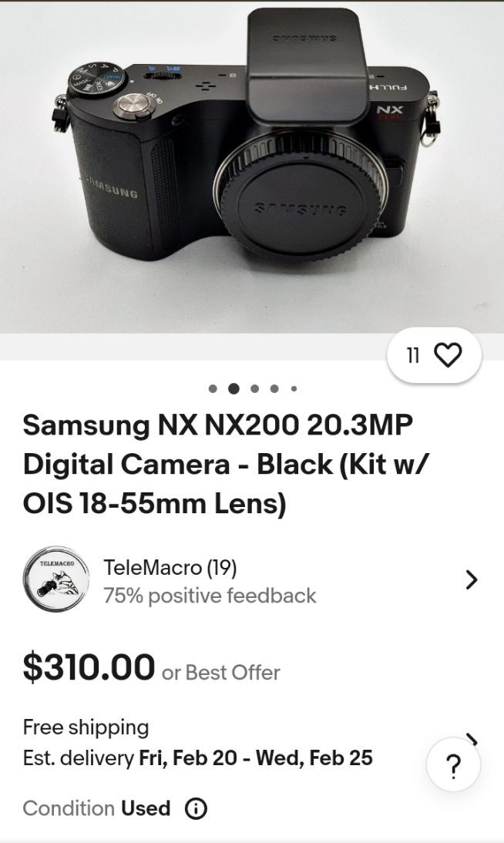Viewport: 504px width, 843px height.
Task: Click the currently active second carousel dot
Action: point(234,388)
